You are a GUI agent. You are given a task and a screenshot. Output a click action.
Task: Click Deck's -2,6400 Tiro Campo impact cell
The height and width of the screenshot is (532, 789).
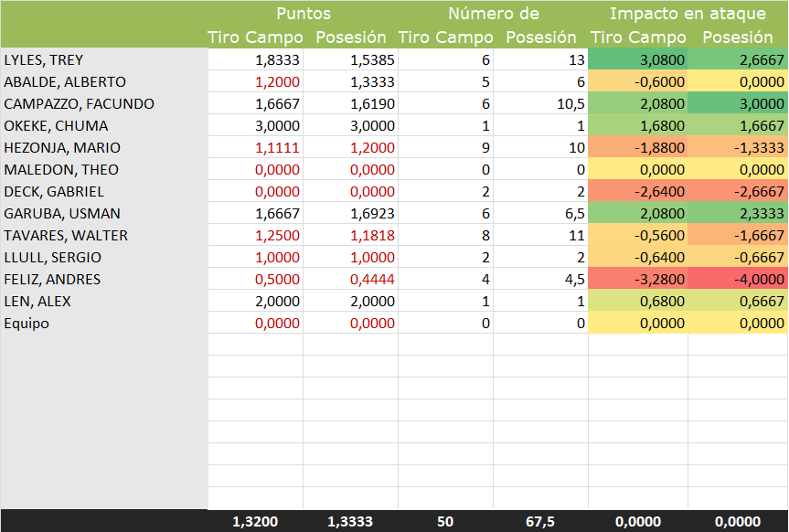pos(639,192)
